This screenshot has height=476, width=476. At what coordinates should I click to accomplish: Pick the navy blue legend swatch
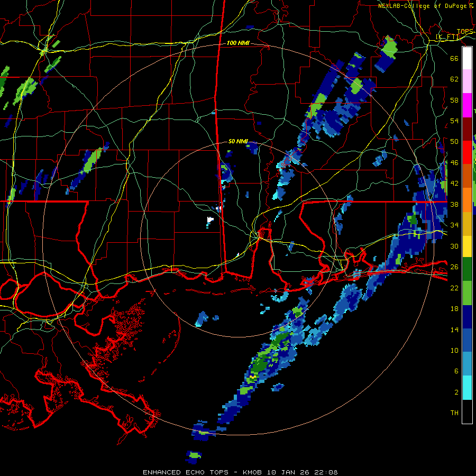467,317
